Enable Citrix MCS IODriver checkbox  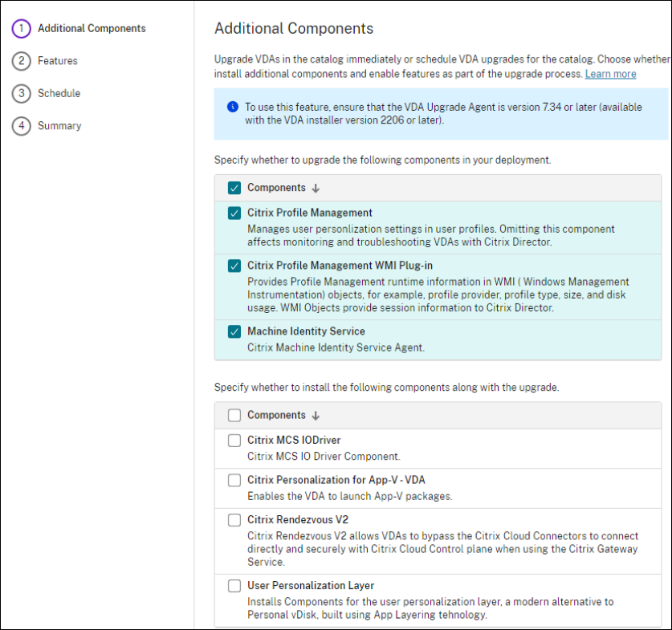[x=234, y=441]
